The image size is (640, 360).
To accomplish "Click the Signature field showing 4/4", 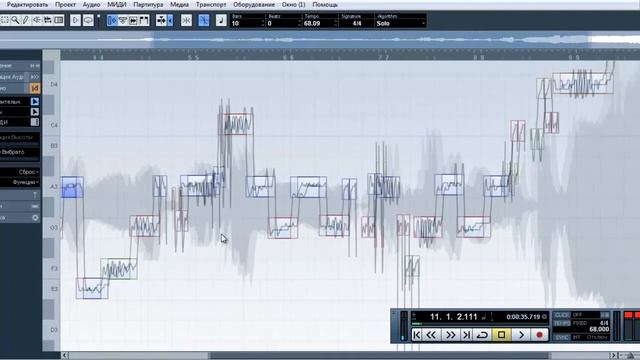I will pyautogui.click(x=356, y=24).
